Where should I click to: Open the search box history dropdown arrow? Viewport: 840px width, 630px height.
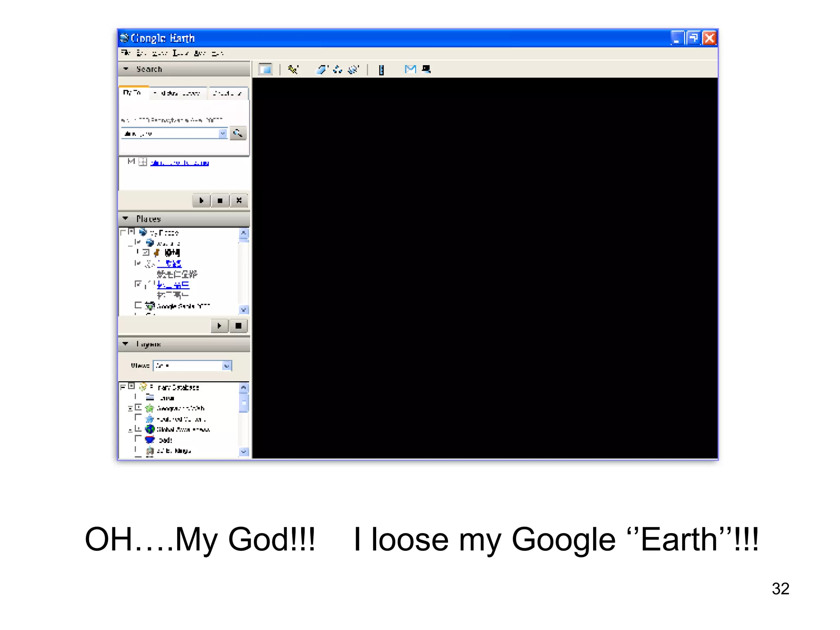pos(222,133)
